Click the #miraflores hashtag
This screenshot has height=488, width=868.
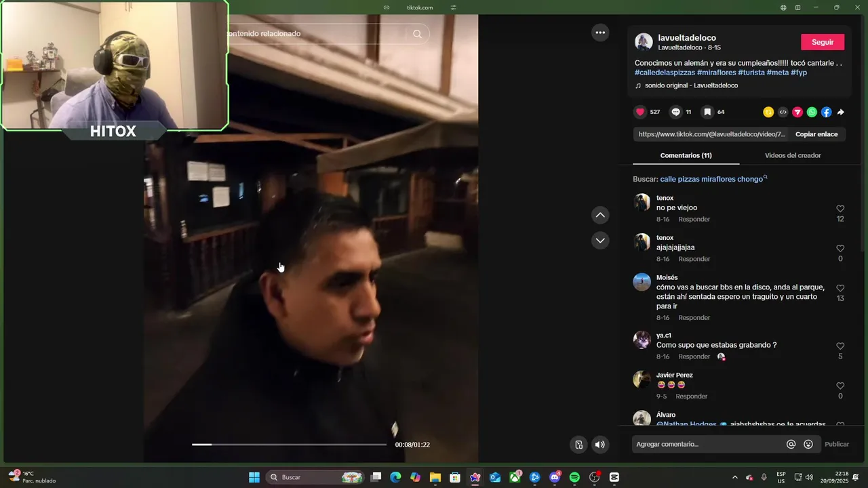point(716,73)
